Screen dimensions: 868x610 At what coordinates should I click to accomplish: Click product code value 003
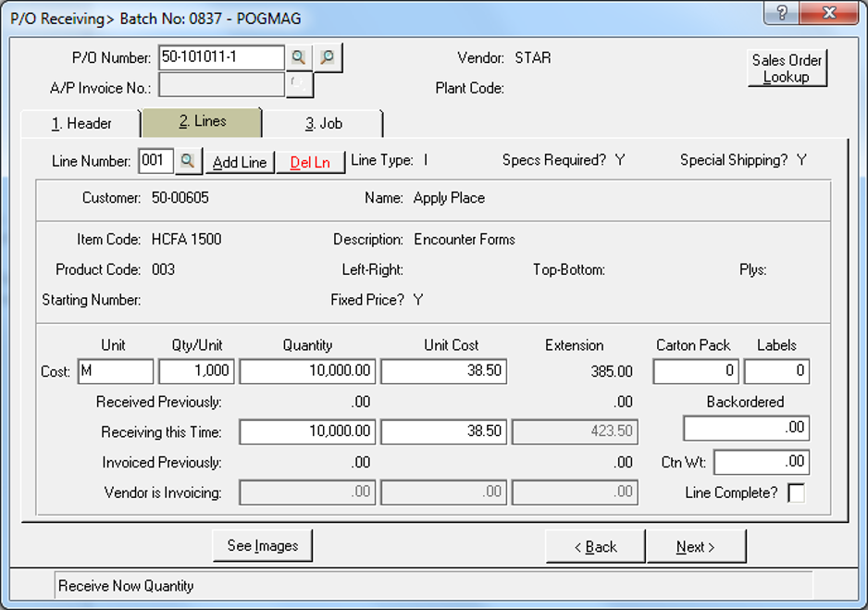(163, 269)
